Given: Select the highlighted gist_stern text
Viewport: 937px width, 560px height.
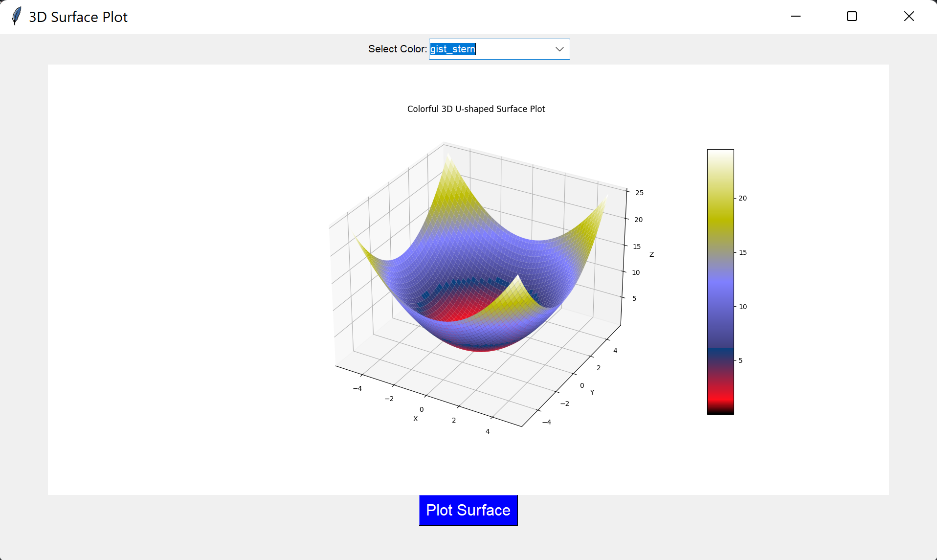Looking at the screenshot, I should tap(452, 49).
